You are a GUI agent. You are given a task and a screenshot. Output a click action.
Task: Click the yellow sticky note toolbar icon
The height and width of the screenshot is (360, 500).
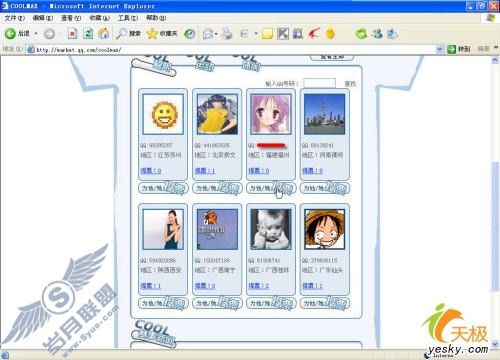(267, 34)
